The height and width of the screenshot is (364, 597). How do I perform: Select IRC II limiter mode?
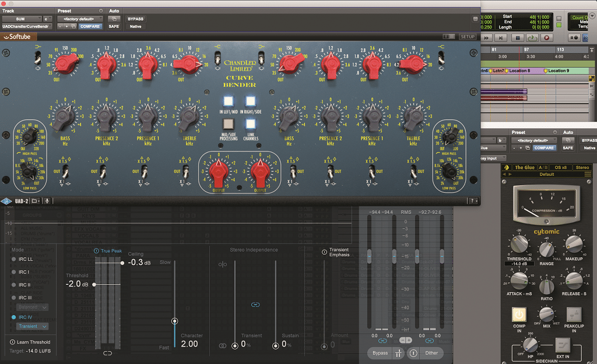point(22,285)
